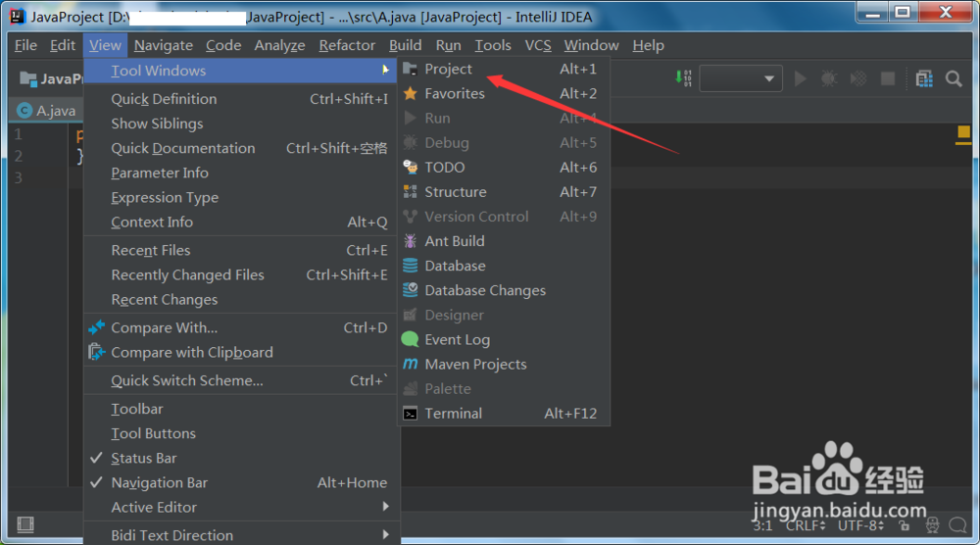Click the Ant Build spider icon
The height and width of the screenshot is (545, 980).
pyautogui.click(x=410, y=240)
